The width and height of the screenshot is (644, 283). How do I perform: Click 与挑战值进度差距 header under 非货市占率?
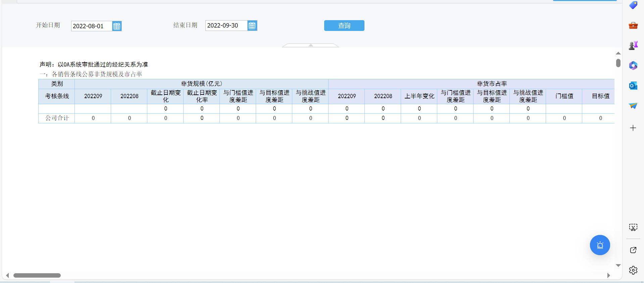coord(528,96)
